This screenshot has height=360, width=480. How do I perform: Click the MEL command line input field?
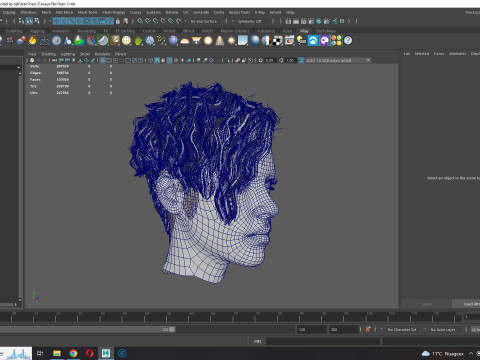coord(323,341)
